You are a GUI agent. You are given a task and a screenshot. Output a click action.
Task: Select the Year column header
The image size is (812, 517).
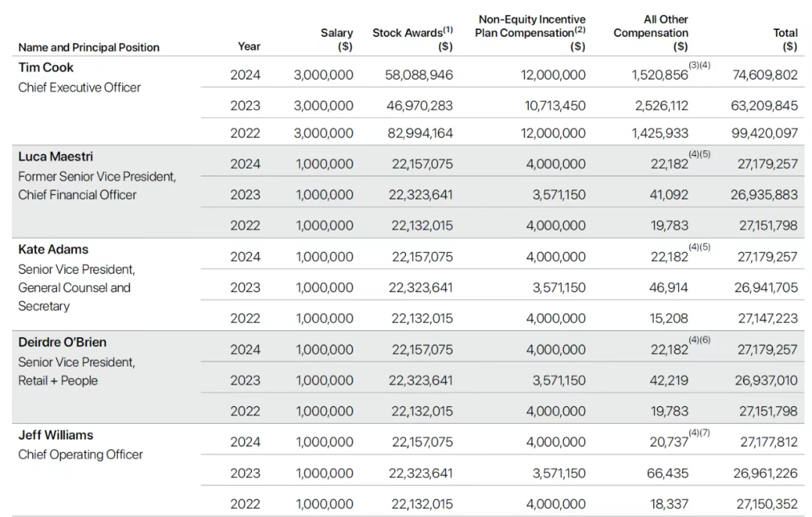[x=249, y=47]
